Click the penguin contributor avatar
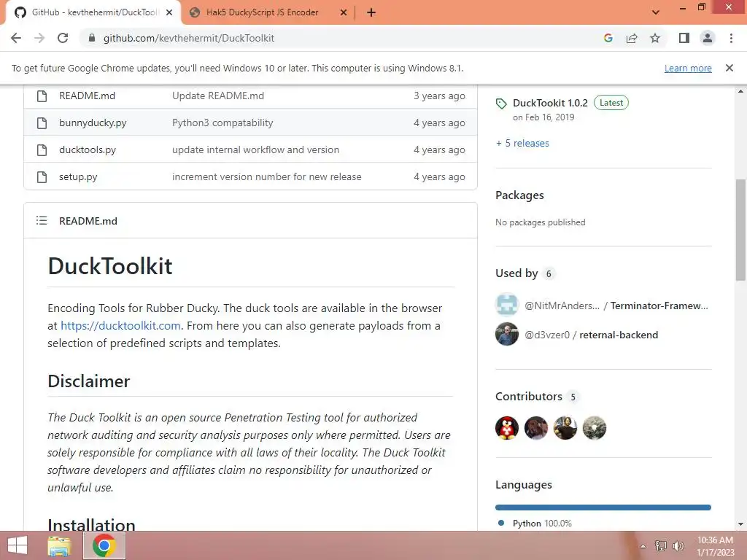This screenshot has height=560, width=747. click(507, 427)
